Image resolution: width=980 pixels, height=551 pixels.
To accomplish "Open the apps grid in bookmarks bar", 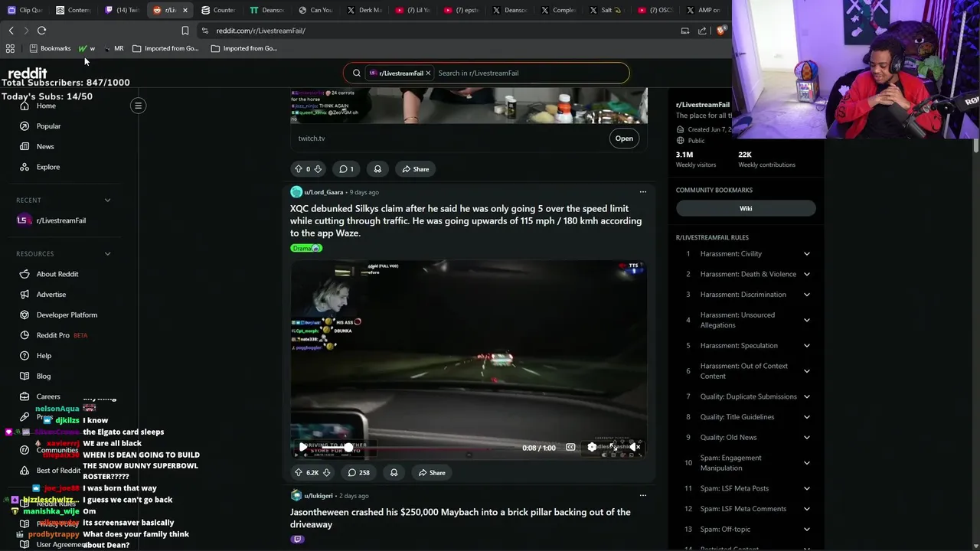I will click(x=10, y=48).
